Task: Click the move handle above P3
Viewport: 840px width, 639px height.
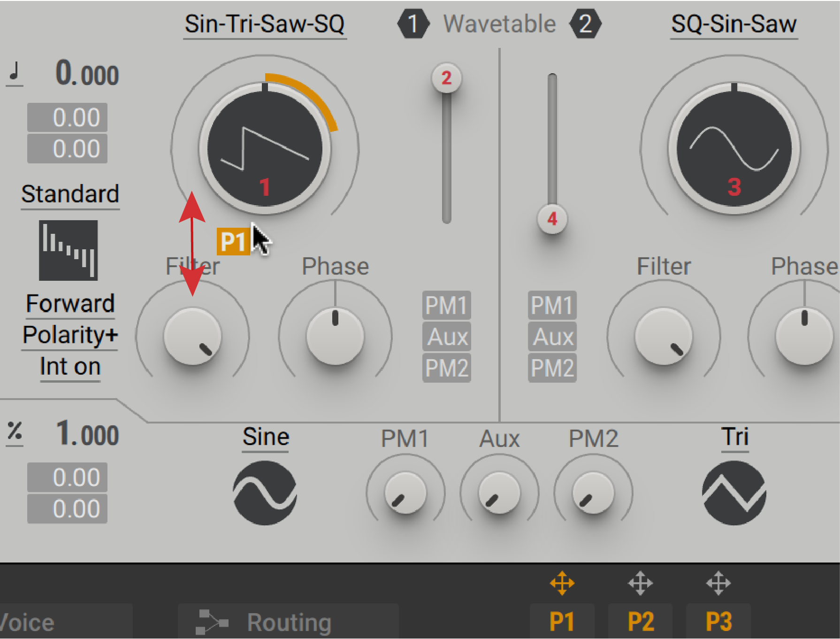Action: [x=718, y=584]
